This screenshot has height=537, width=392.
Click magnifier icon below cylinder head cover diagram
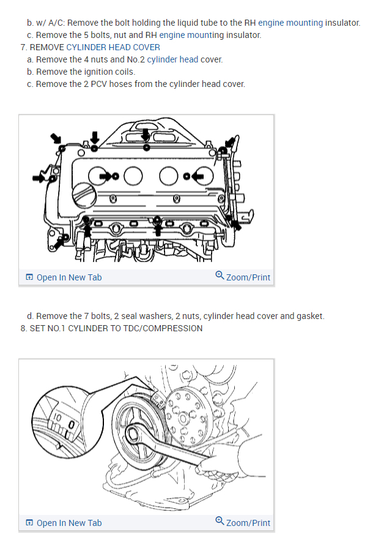point(220,275)
